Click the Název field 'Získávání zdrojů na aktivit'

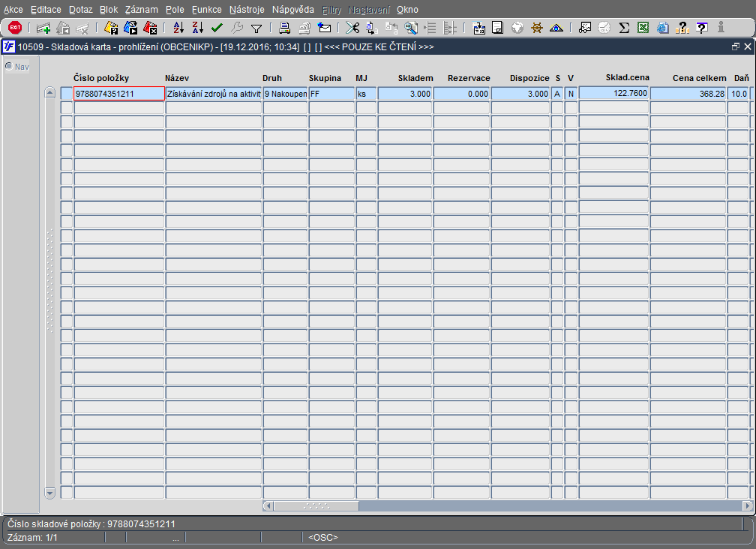214,94
